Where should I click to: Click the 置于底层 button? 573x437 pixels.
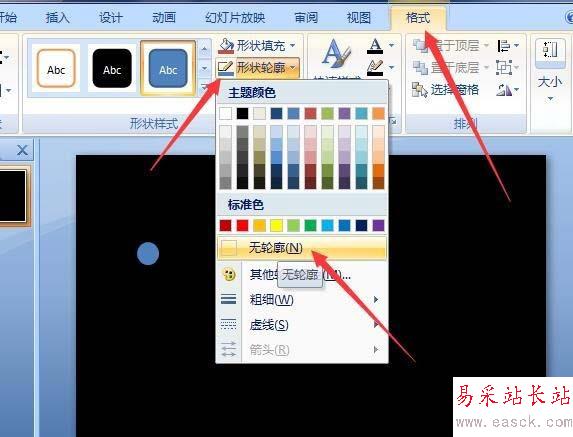pos(446,68)
